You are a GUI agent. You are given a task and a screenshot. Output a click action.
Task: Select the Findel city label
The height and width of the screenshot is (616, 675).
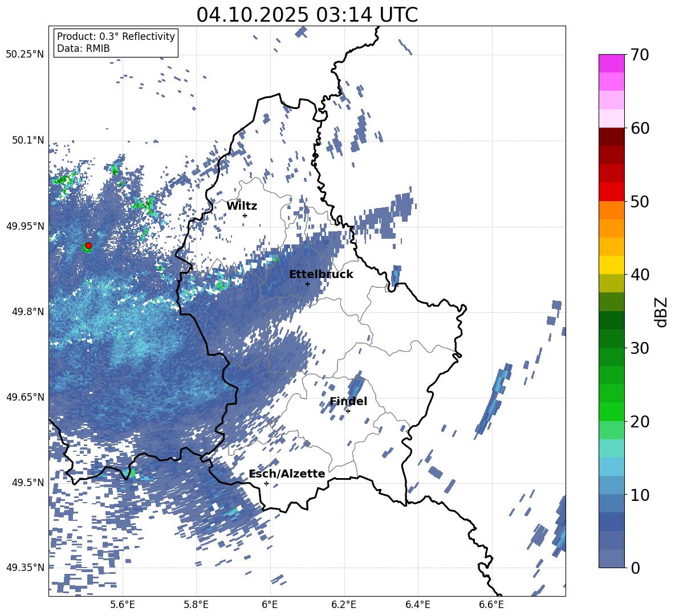click(x=348, y=401)
